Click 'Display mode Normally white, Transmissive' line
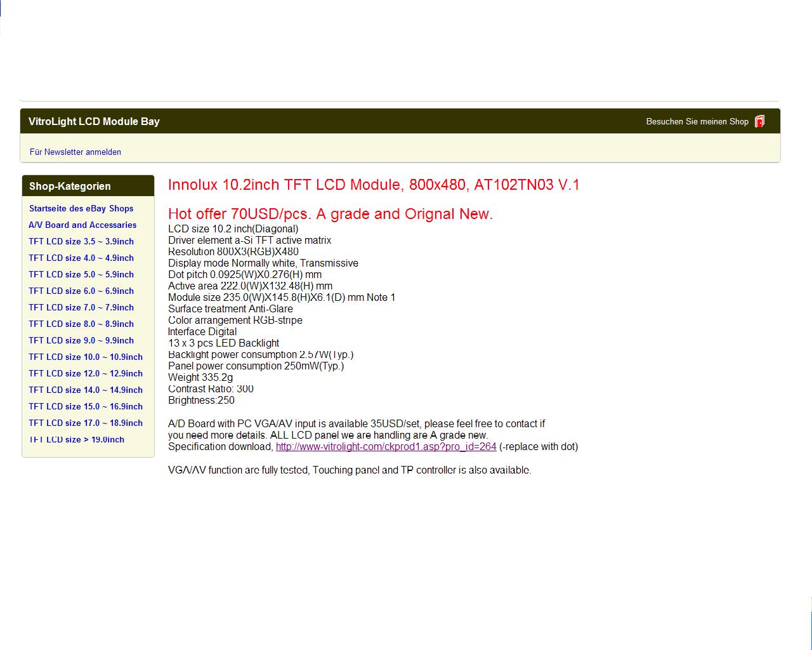 pyautogui.click(x=263, y=263)
